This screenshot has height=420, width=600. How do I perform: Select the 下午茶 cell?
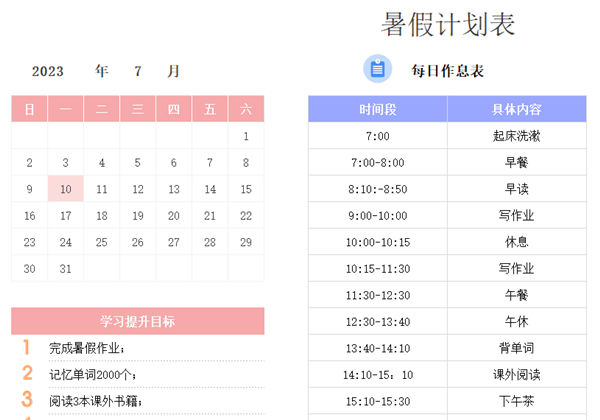click(x=517, y=401)
